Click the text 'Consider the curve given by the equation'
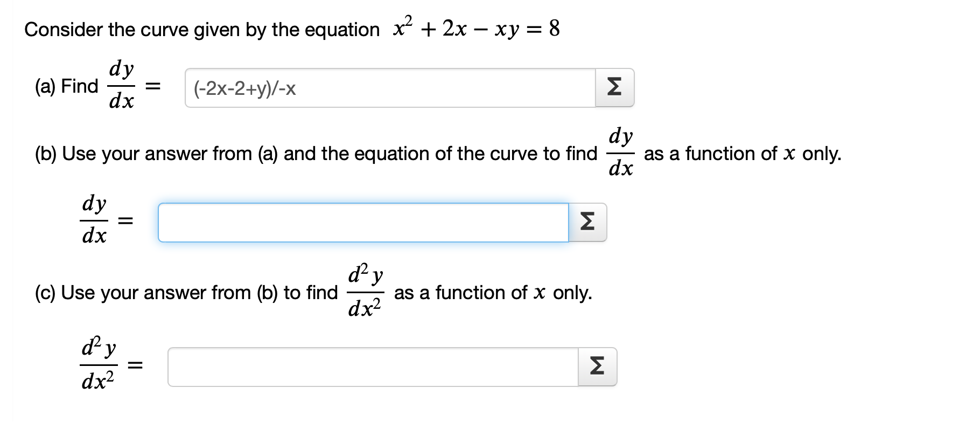Image resolution: width=980 pixels, height=429 pixels. (202, 30)
